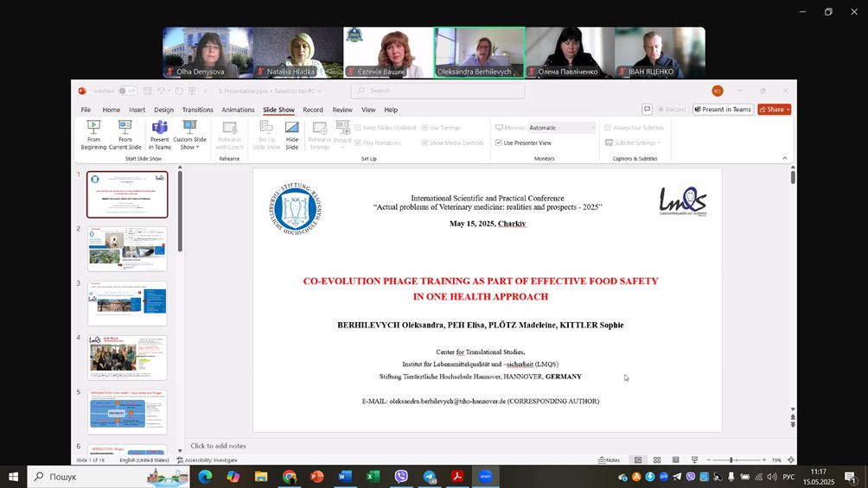Open Telegram from the taskbar
Viewport: 868px width, 488px height.
pos(430,477)
